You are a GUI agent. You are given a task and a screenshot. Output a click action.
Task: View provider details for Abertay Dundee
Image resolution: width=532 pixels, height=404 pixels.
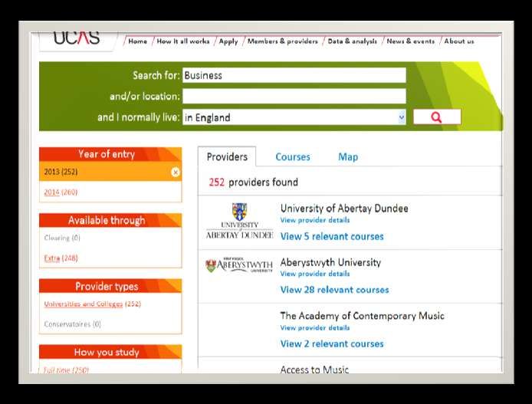315,220
